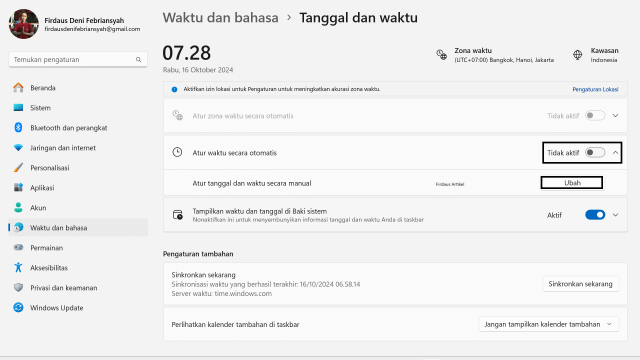This screenshot has width=640, height=360.
Task: Click the Perlihatkan kalender tambahan di taskbar label
Action: pyautogui.click(x=235, y=324)
